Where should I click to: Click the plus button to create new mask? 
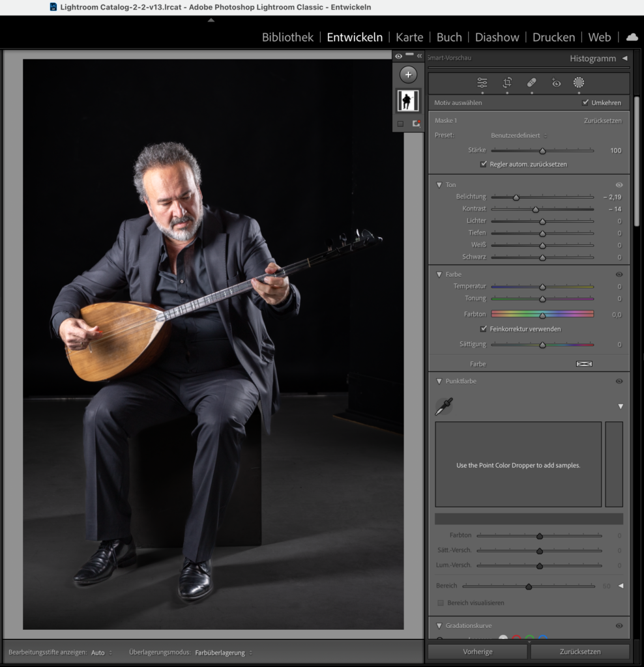408,75
